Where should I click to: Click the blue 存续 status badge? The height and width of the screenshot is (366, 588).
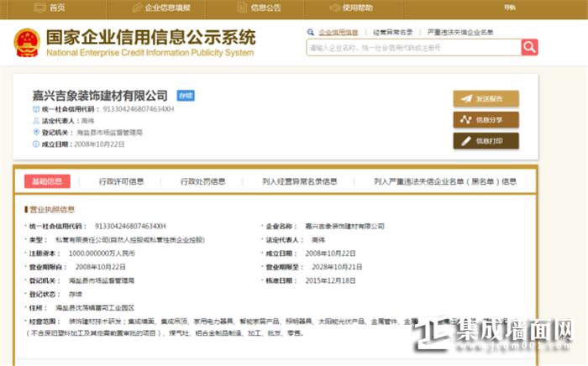coord(186,96)
